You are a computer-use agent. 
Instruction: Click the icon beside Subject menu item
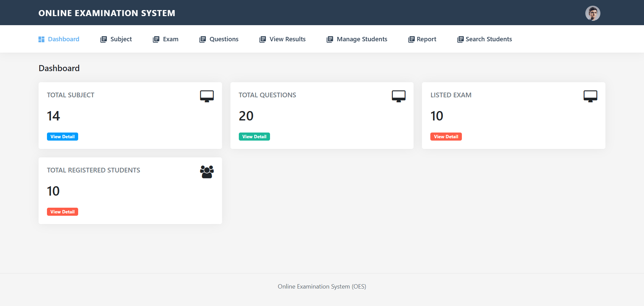point(103,39)
